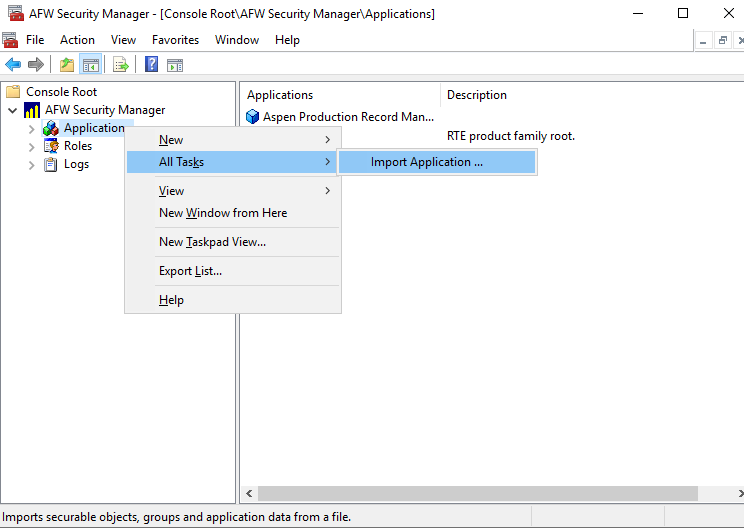Viewport: 744px width, 528px height.
Task: Expand the Logs tree node arrow
Action: tap(31, 165)
